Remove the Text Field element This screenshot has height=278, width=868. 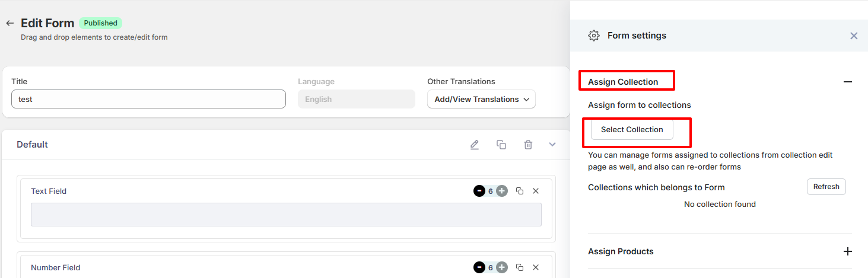pyautogui.click(x=536, y=191)
